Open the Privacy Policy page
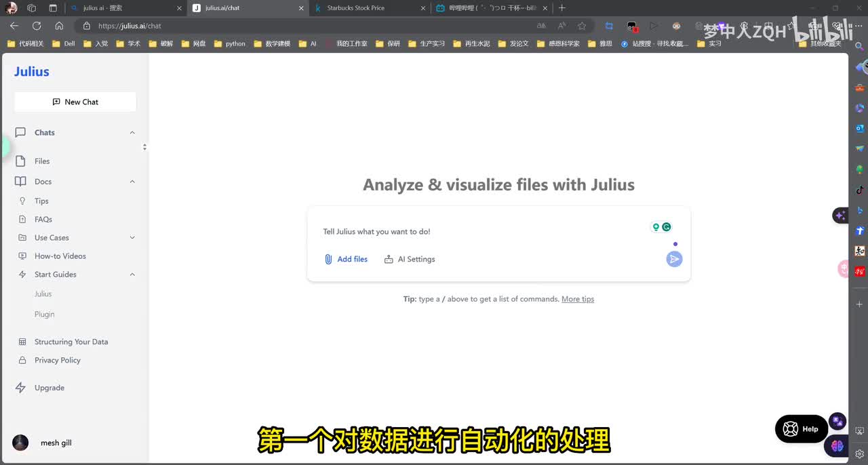The height and width of the screenshot is (465, 868). (57, 361)
